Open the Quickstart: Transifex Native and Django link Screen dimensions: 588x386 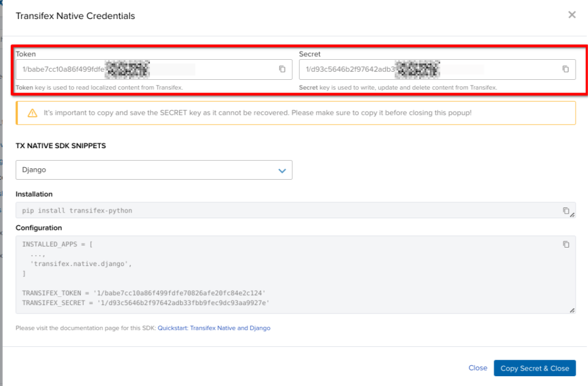pos(214,328)
